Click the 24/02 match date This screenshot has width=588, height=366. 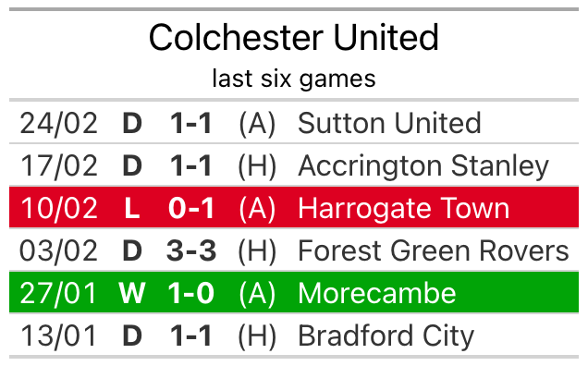coord(58,123)
